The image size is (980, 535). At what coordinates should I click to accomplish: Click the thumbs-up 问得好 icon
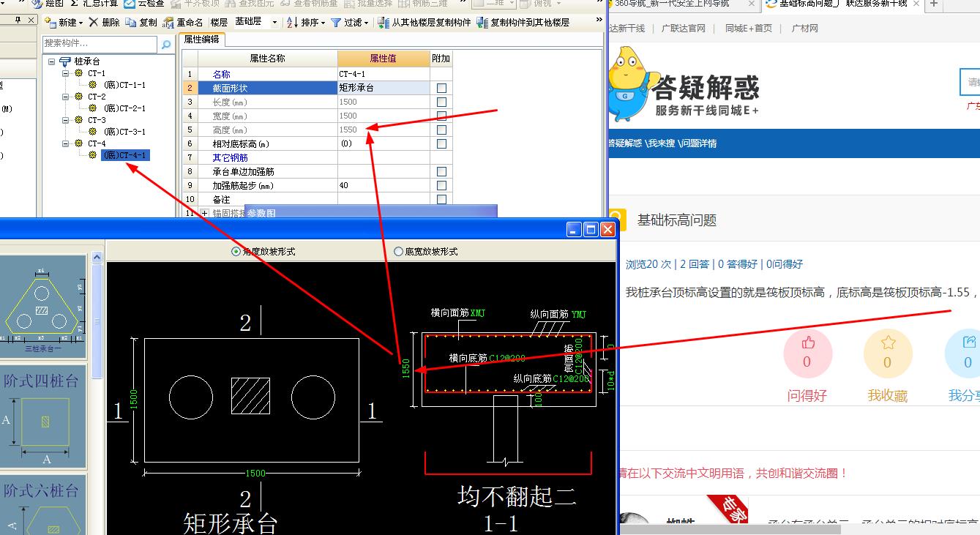[x=807, y=343]
